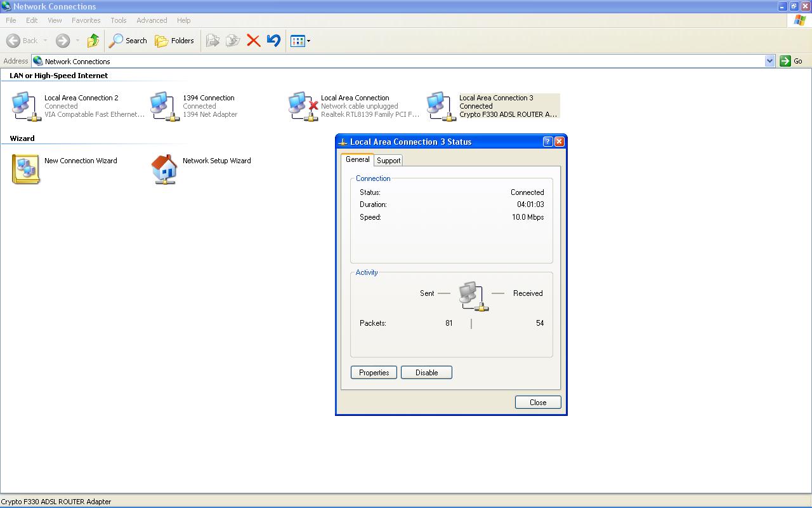Close the Status dialog with red X
The image size is (812, 508).
[x=560, y=142]
